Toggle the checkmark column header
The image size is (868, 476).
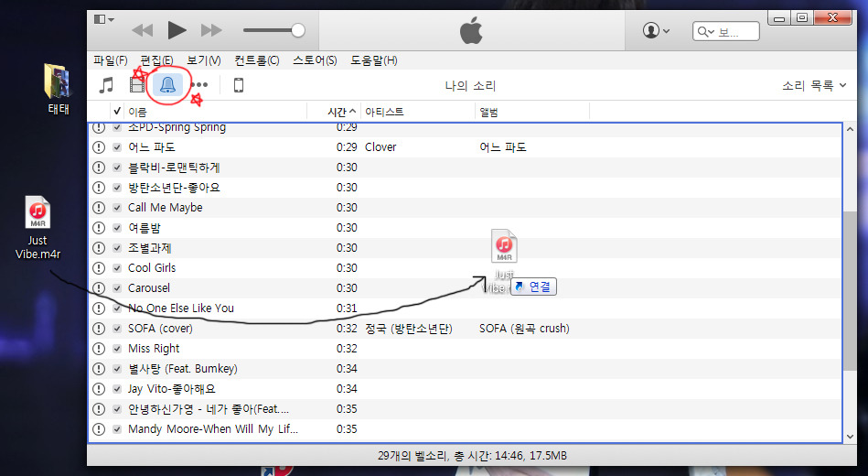coord(117,112)
